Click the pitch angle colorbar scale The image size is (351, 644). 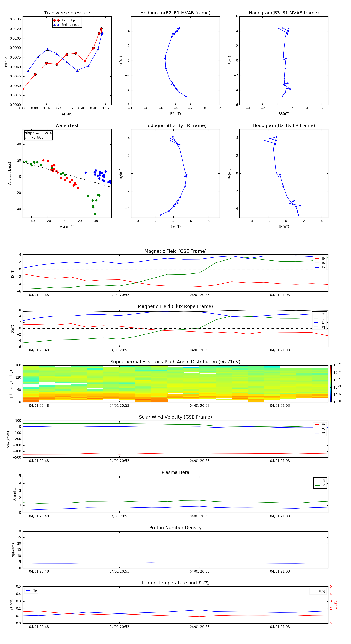331,383
